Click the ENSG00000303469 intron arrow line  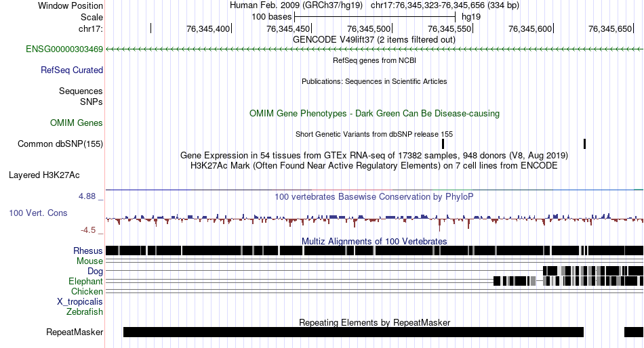(375, 49)
